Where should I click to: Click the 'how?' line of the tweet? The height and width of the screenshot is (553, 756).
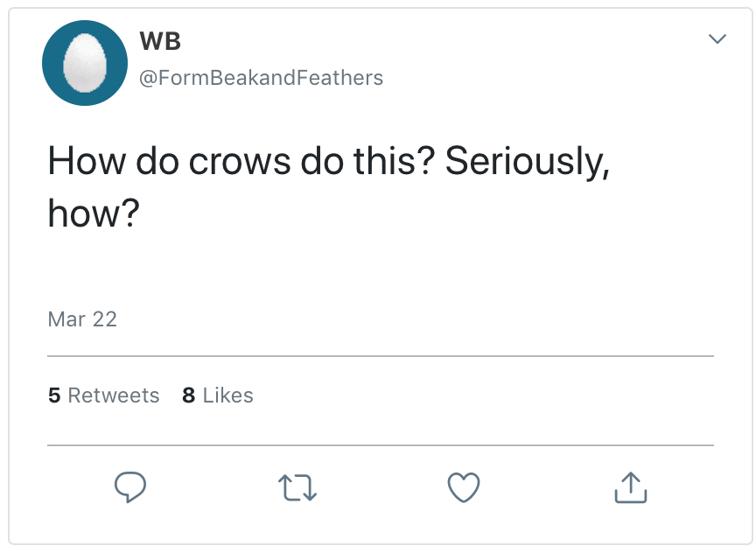click(94, 214)
